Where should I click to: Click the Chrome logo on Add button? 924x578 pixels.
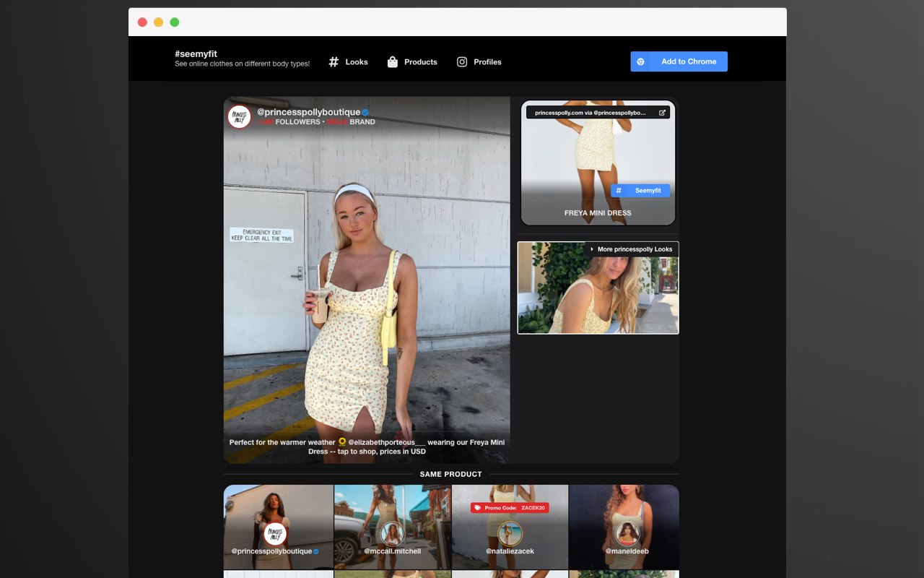pyautogui.click(x=640, y=61)
